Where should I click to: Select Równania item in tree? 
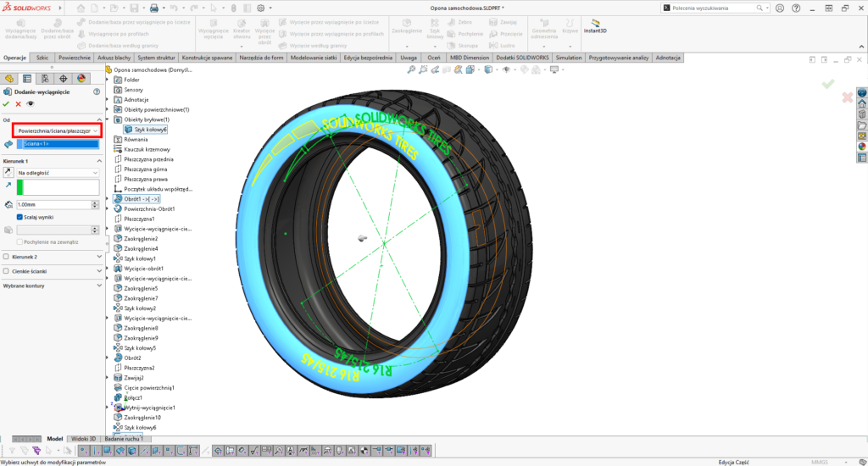[x=131, y=140]
